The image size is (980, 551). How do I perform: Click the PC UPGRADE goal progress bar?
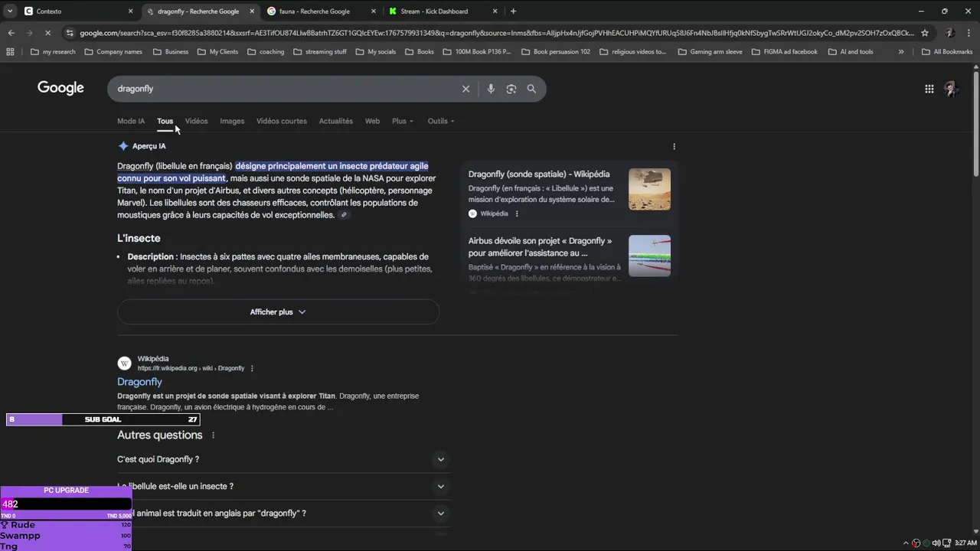click(x=66, y=504)
